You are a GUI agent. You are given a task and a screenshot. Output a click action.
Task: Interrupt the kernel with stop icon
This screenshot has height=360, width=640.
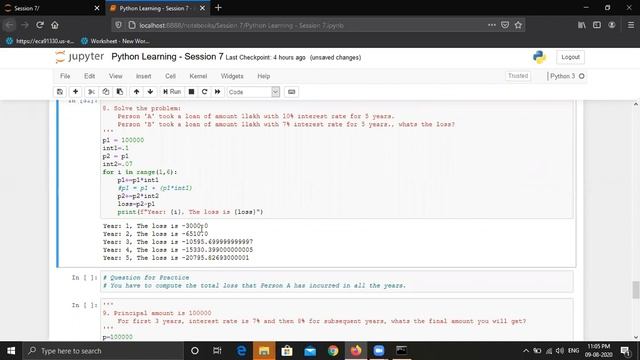(x=191, y=92)
